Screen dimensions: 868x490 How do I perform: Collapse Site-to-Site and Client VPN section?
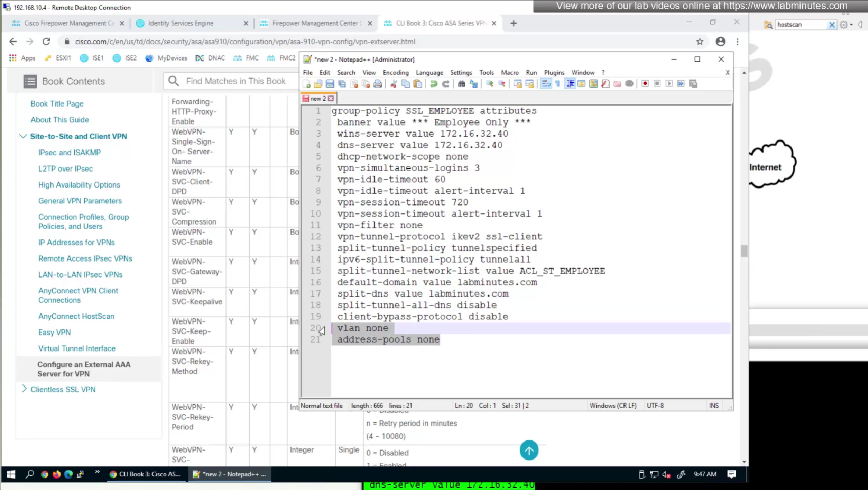coord(23,136)
